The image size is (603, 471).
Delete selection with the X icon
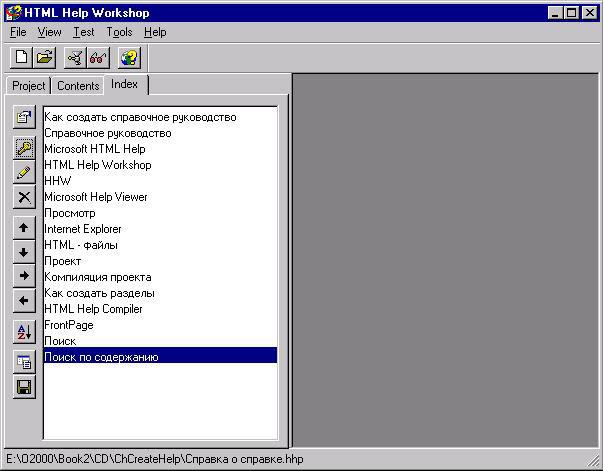(24, 197)
